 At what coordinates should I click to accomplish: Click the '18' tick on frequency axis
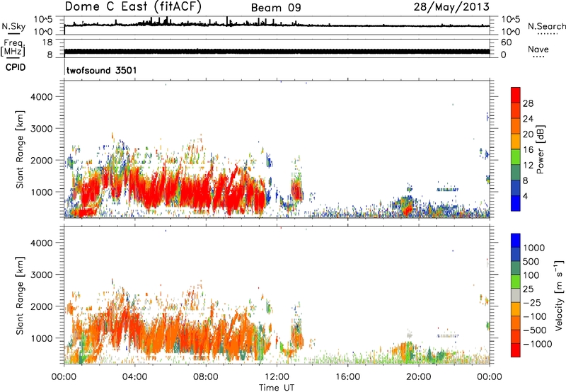tap(47, 42)
